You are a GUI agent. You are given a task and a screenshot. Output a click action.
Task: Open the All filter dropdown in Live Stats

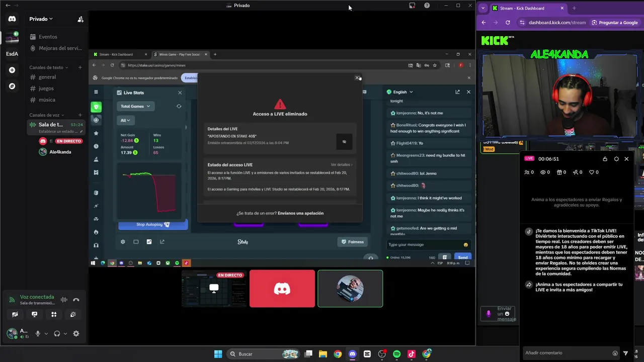click(x=125, y=120)
